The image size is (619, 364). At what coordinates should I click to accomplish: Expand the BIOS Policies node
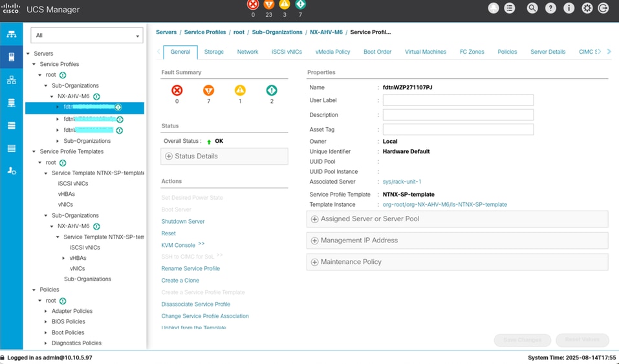[x=46, y=322]
